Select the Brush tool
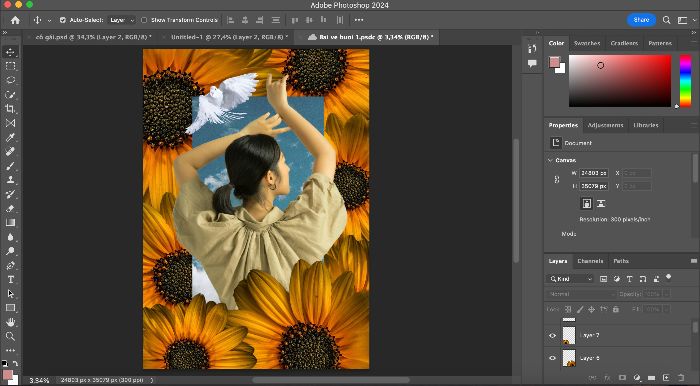 [10, 166]
